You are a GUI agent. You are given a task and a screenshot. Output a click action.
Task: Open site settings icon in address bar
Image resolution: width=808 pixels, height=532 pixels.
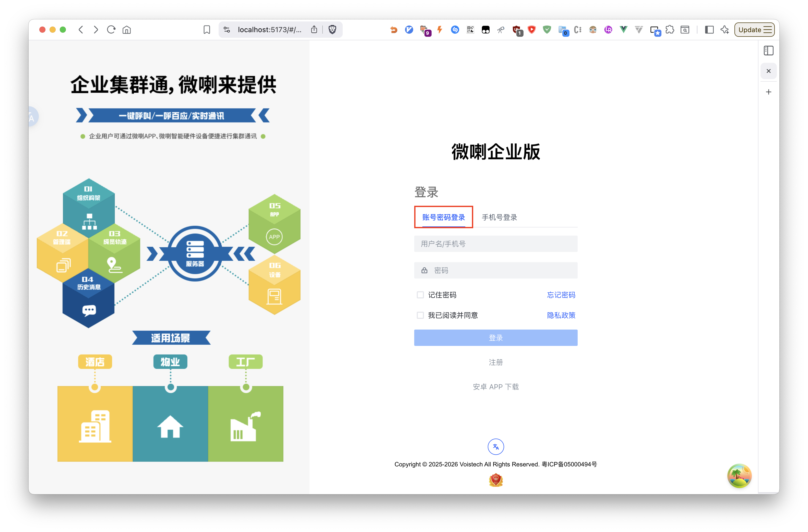pyautogui.click(x=227, y=30)
